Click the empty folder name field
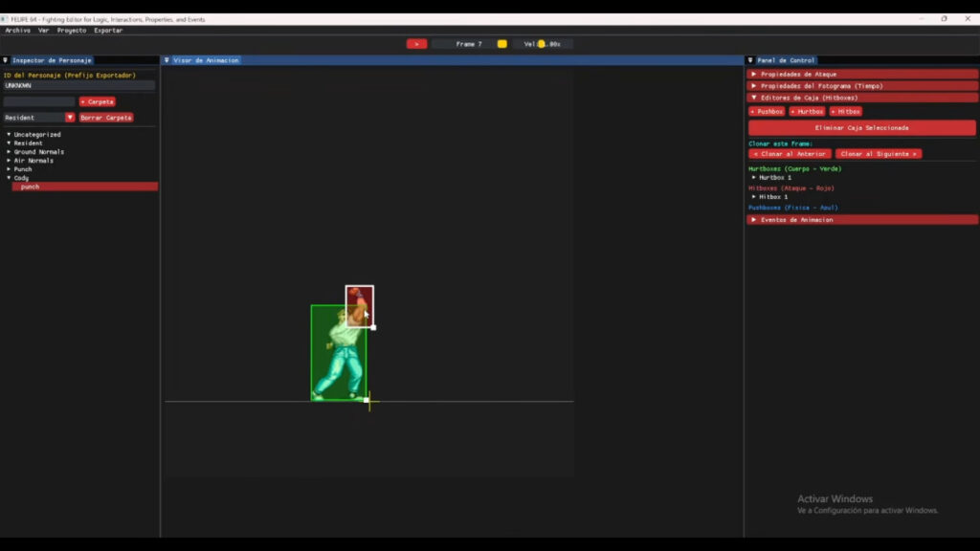This screenshot has width=980, height=551. click(x=38, y=101)
